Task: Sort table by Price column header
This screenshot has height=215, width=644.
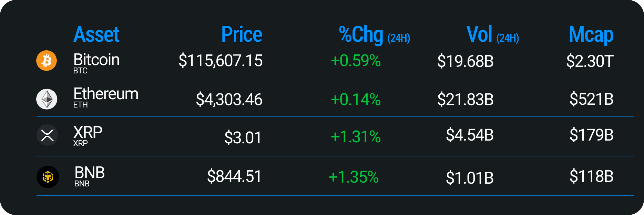Action: pos(242,34)
